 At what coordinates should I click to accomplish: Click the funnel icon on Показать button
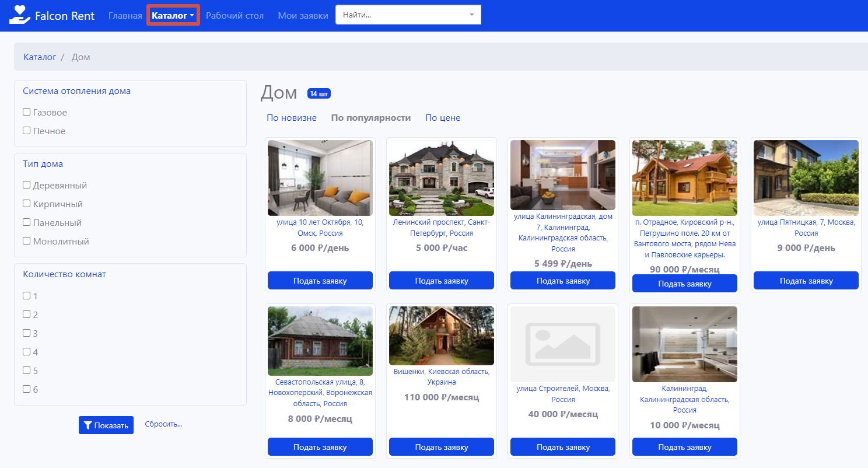tap(88, 425)
